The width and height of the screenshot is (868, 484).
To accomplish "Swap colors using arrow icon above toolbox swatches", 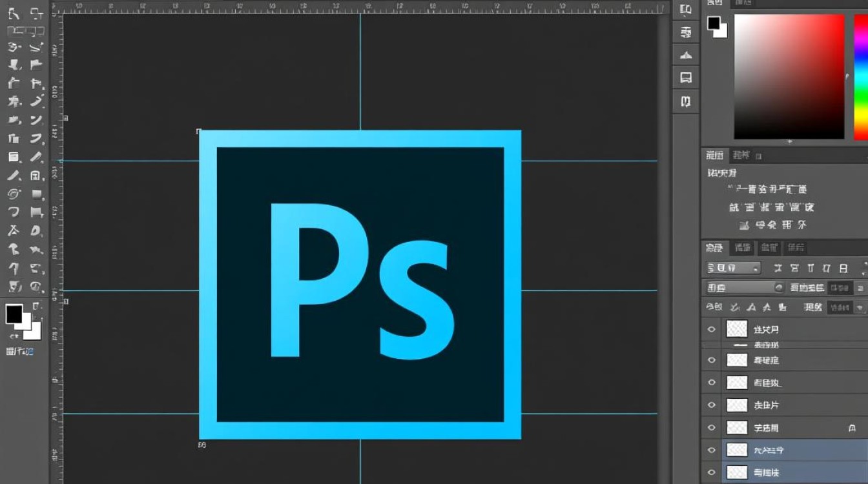I will coord(36,305).
